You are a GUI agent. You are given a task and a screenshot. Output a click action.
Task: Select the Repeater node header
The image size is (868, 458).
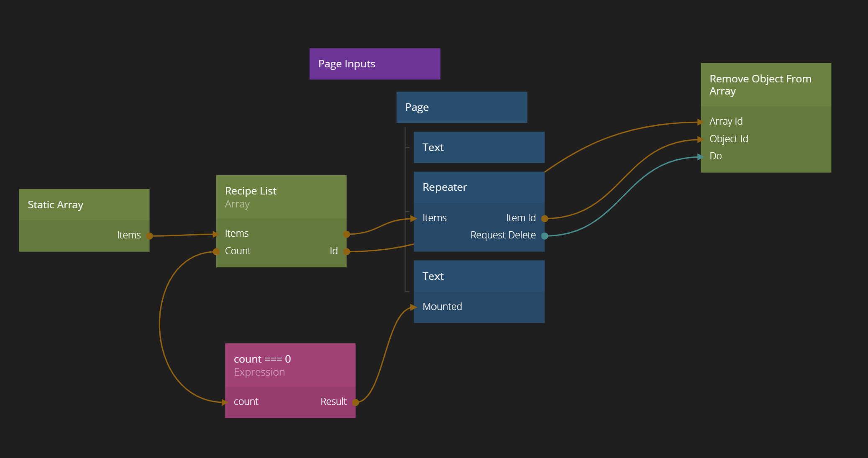pos(479,187)
